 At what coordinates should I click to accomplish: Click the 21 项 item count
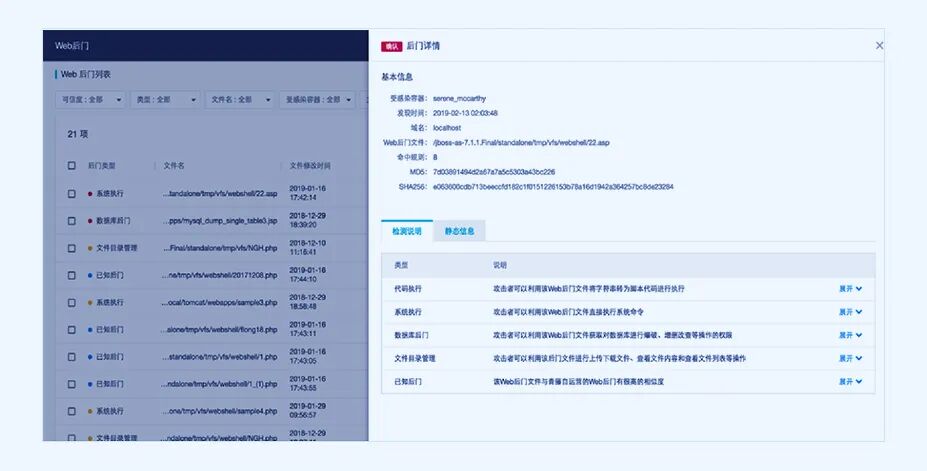(x=77, y=134)
